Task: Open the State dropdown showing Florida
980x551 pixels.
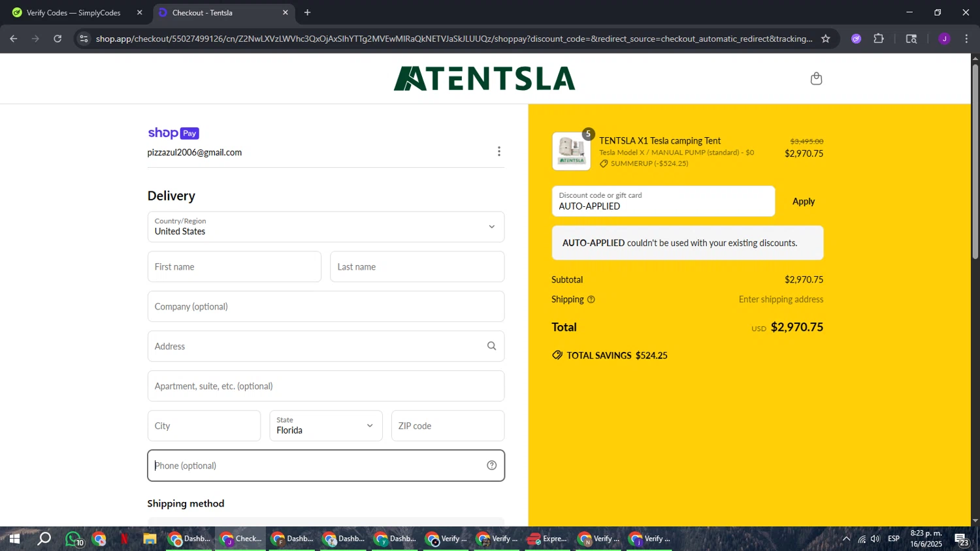Action: (326, 426)
